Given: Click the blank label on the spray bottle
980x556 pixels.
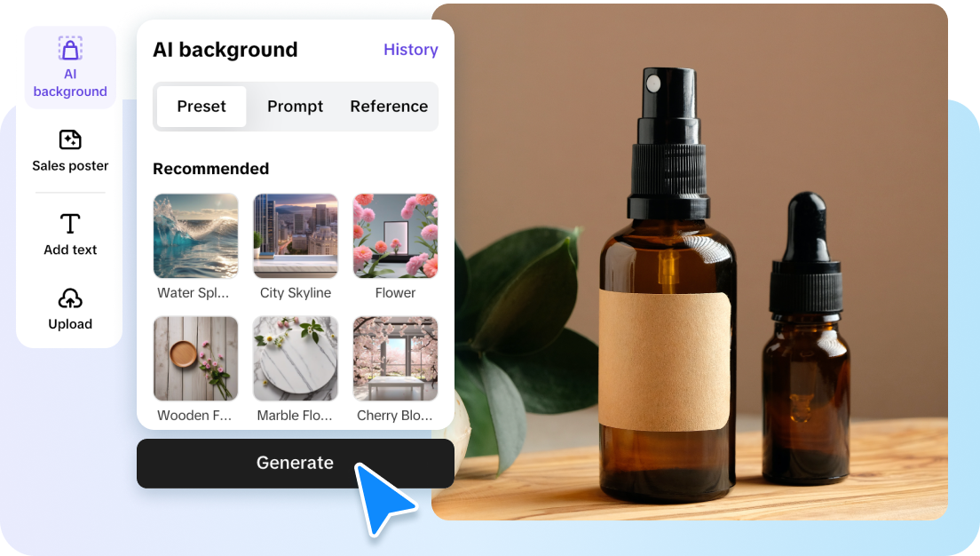Looking at the screenshot, I should pos(664,360).
